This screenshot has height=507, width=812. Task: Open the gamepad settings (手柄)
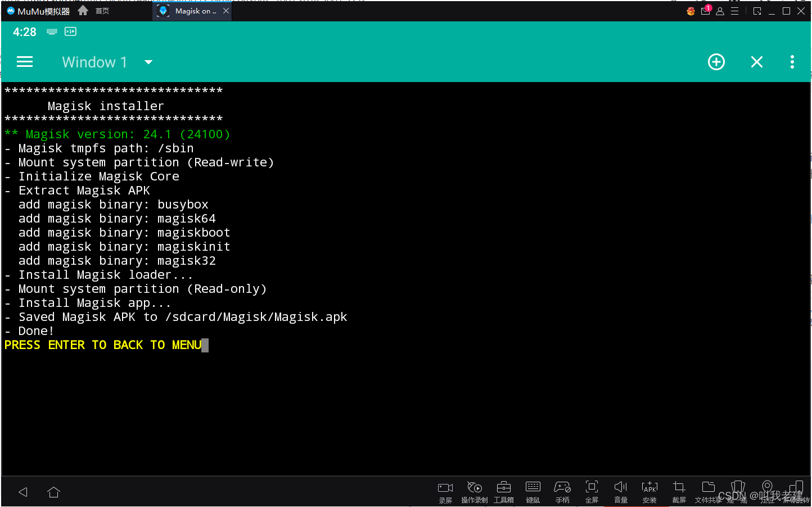562,492
